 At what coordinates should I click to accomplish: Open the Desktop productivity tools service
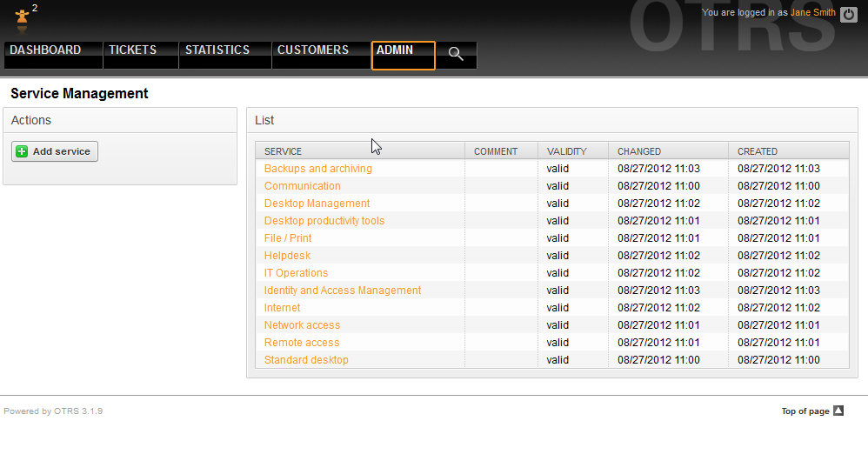[324, 221]
